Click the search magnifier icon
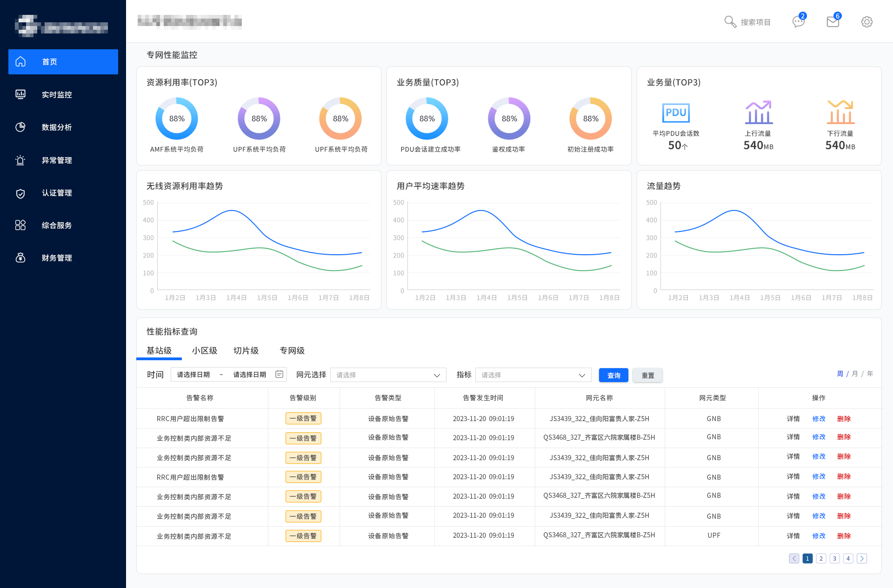893x588 pixels. point(730,22)
